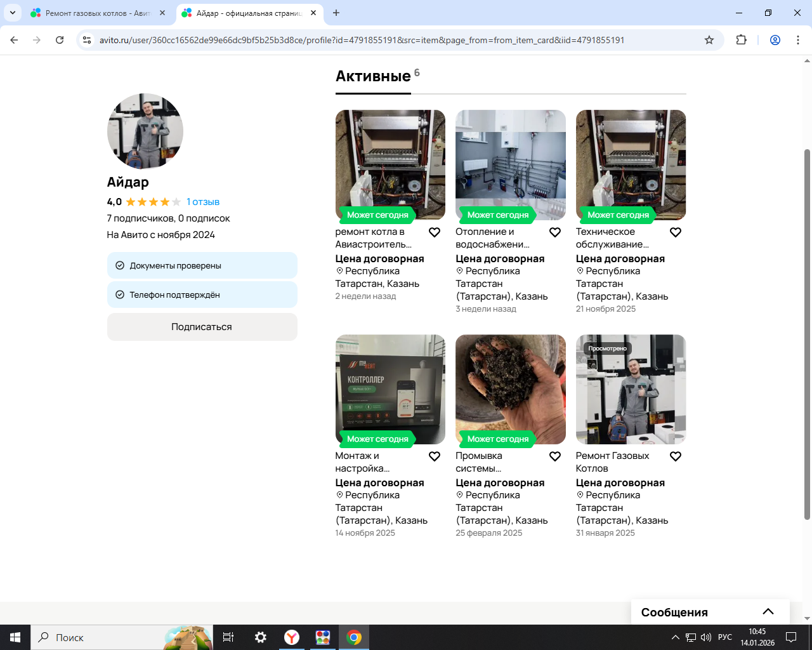Image resolution: width=812 pixels, height=650 pixels.
Task: Click Айдар's profile avatar photo
Action: coord(145,131)
